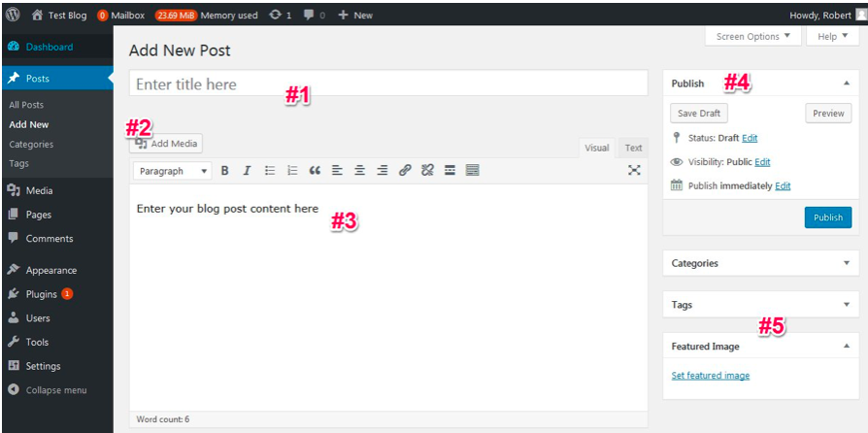Click the Word count: 6 status
868x433 pixels.
coord(163,419)
